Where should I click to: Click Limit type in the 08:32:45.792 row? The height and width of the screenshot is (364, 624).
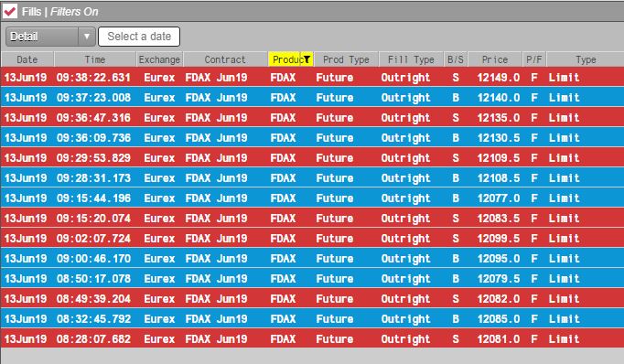(565, 318)
